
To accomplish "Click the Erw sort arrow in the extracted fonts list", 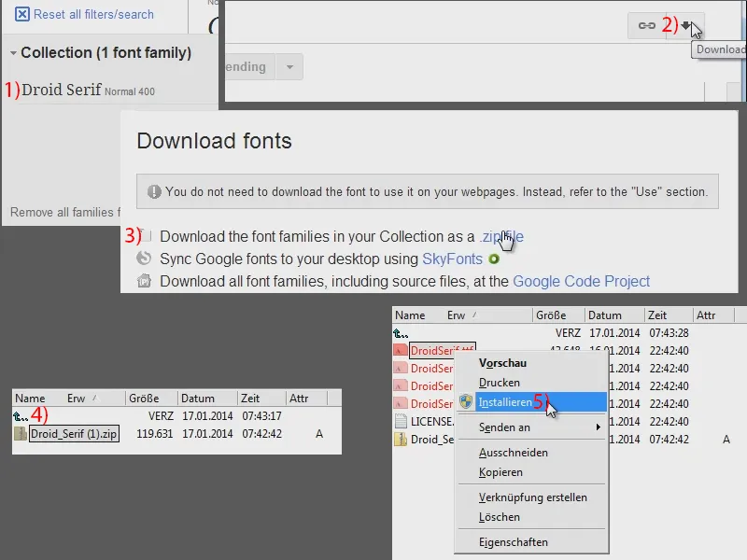I will (x=474, y=315).
